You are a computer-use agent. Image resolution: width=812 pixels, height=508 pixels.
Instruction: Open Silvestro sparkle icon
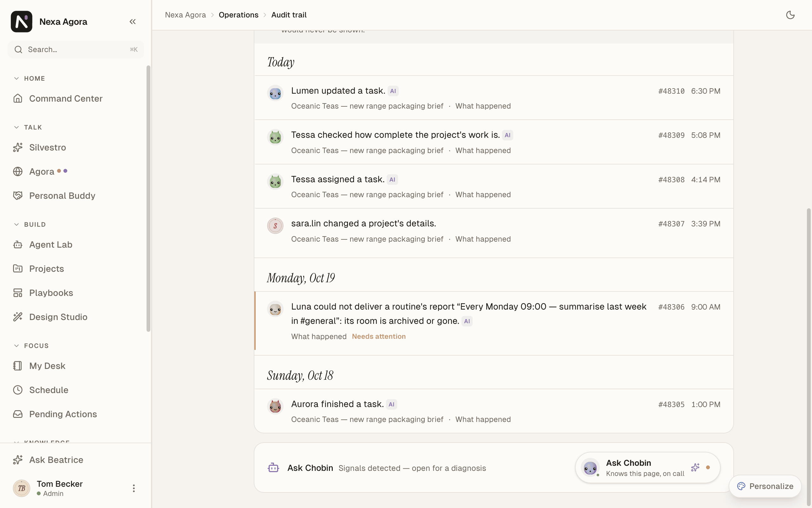18,148
